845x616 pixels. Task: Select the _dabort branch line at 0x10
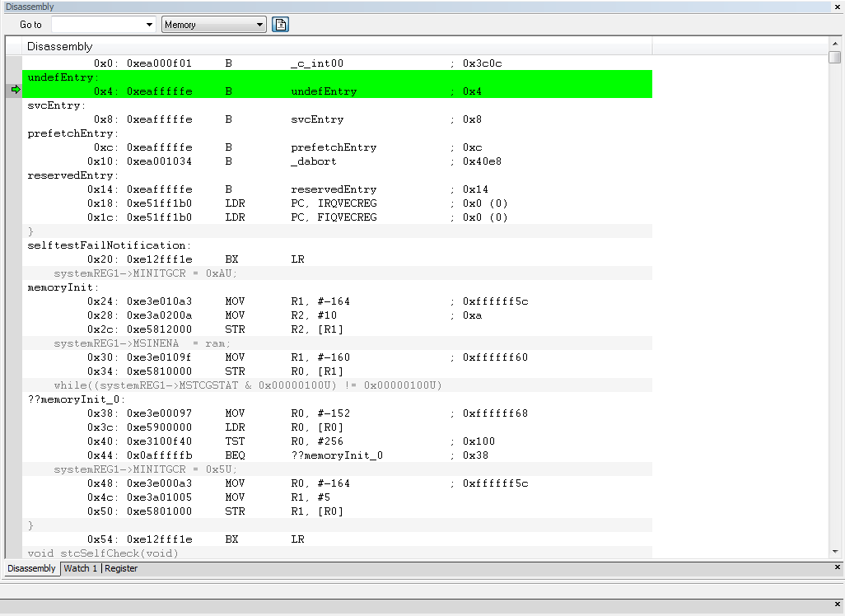tap(337, 161)
